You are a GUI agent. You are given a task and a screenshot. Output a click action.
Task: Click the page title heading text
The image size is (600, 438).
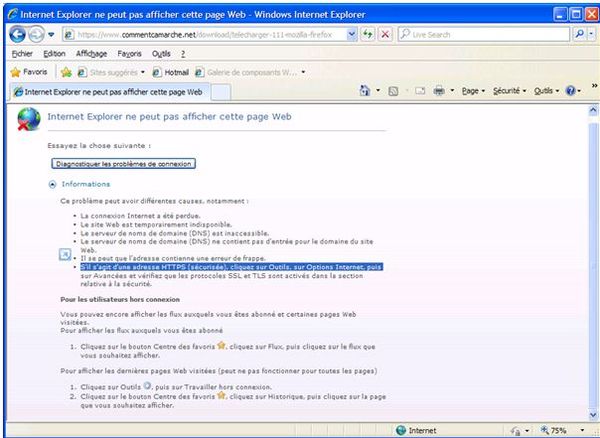tap(169, 117)
